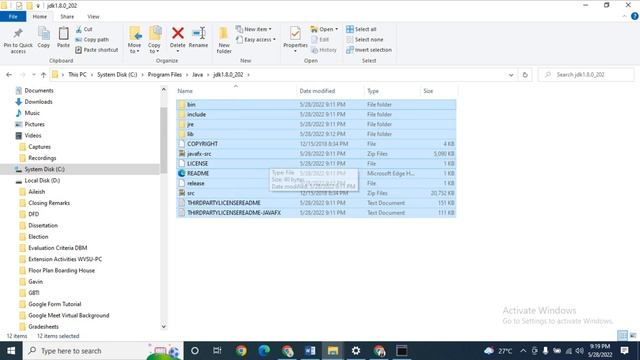The width and height of the screenshot is (640, 360).
Task: Click Select all
Action: tap(361, 29)
